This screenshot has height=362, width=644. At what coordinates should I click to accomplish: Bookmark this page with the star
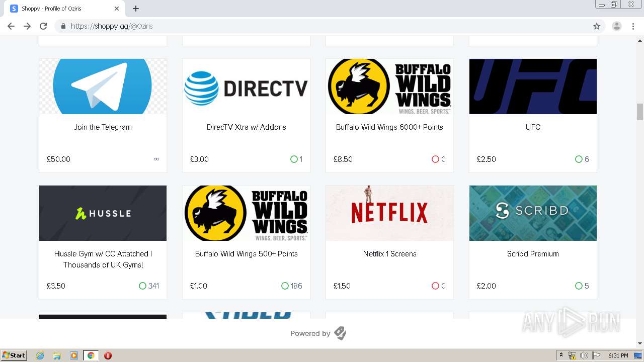(597, 26)
